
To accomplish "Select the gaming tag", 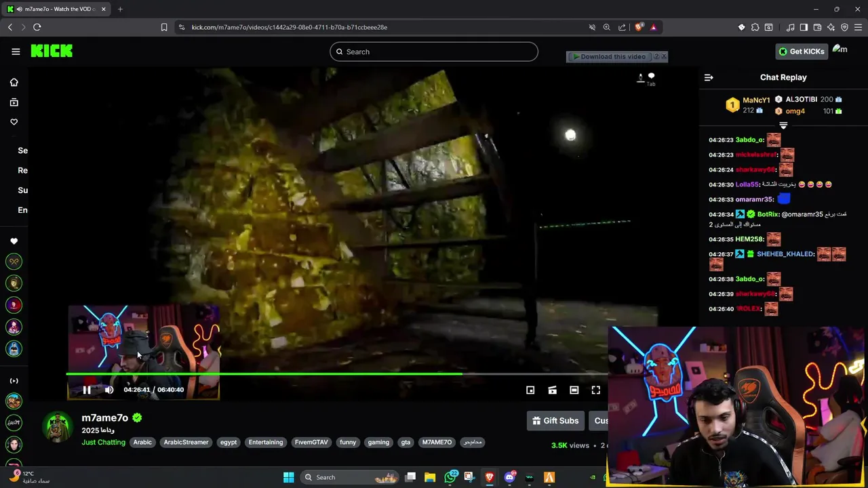I will tap(378, 442).
